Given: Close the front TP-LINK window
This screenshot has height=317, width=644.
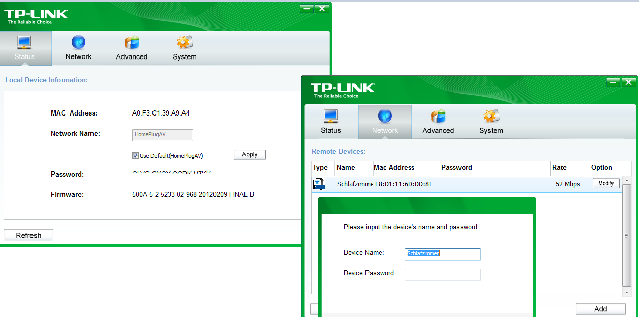Looking at the screenshot, I should tap(629, 82).
